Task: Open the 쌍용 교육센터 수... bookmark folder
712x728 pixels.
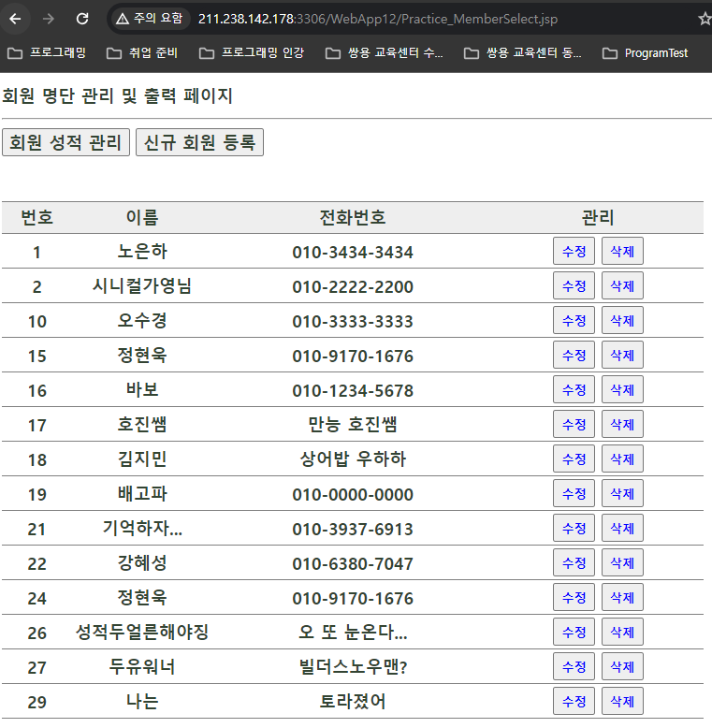Action: click(x=385, y=53)
